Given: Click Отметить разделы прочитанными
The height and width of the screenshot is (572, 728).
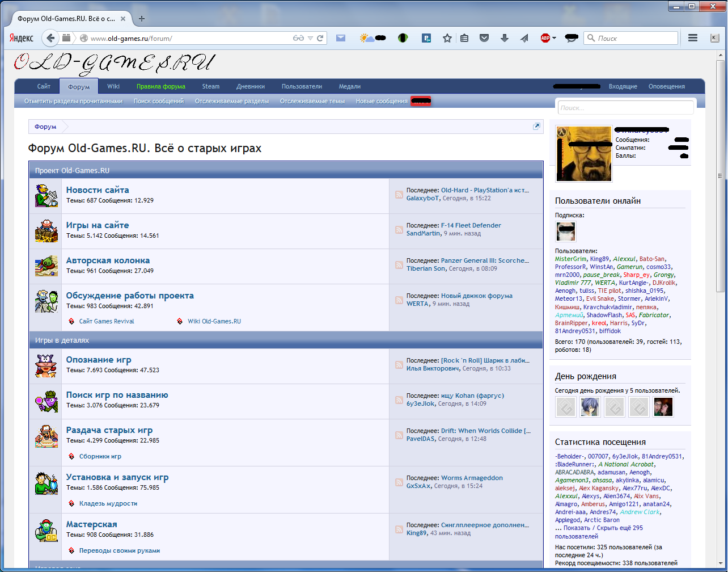Looking at the screenshot, I should [73, 101].
